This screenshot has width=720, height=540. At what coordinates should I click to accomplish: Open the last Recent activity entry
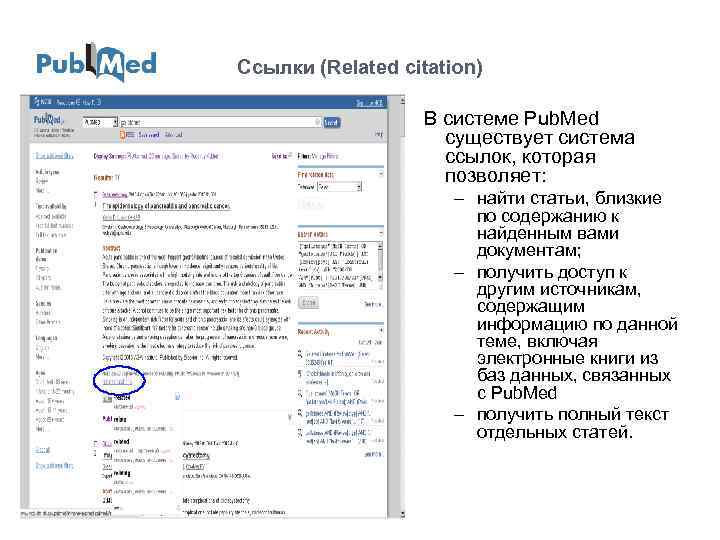coord(338,436)
